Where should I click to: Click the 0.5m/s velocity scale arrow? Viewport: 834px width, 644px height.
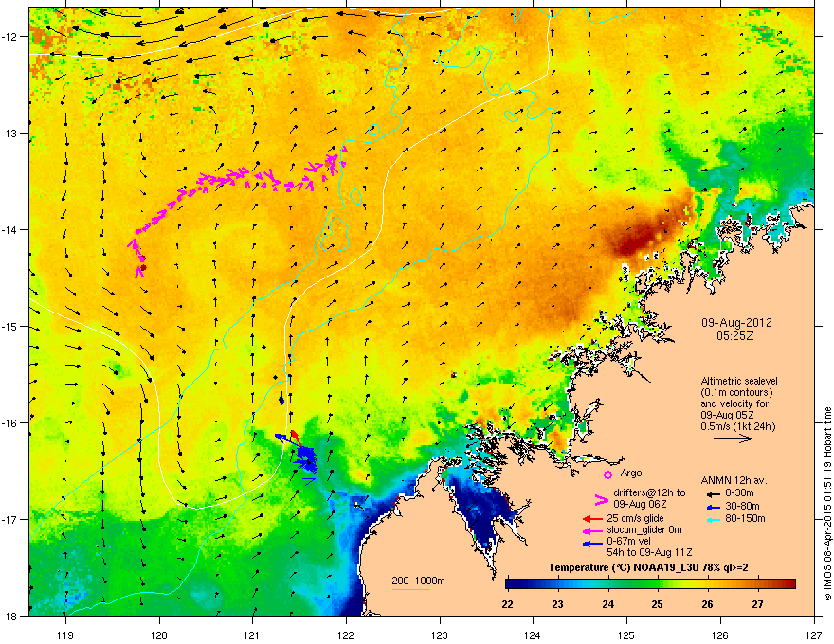[733, 438]
